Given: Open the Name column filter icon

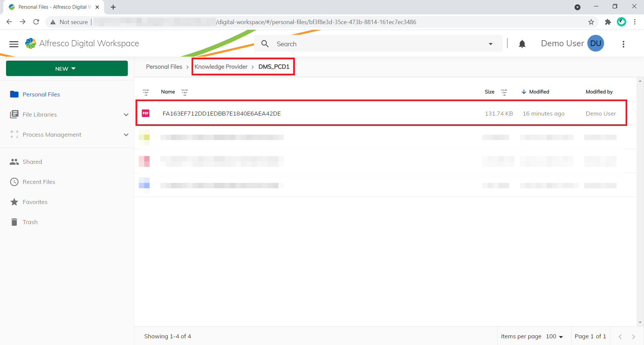Looking at the screenshot, I should [184, 92].
